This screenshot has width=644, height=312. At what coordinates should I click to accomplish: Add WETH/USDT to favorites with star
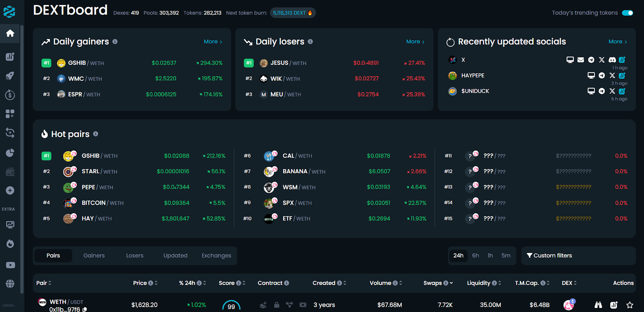point(630,305)
